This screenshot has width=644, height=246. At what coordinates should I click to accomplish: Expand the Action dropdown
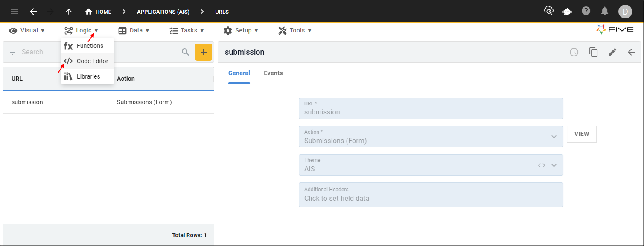pos(554,137)
